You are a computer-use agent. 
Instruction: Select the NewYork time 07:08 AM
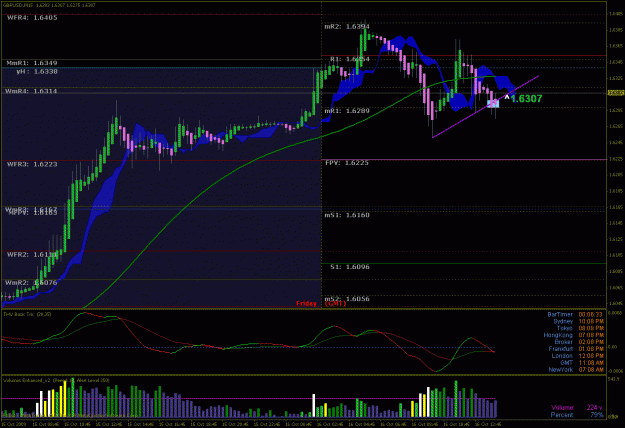point(591,370)
